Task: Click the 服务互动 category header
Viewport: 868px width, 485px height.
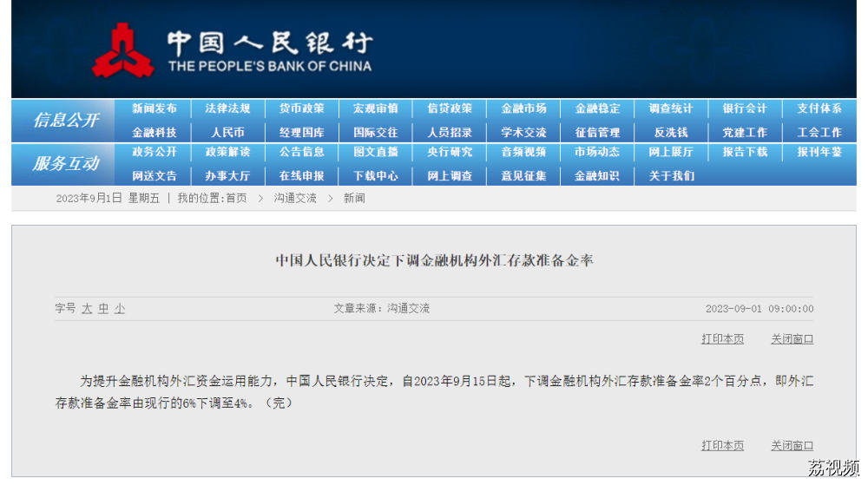Action: coord(67,164)
